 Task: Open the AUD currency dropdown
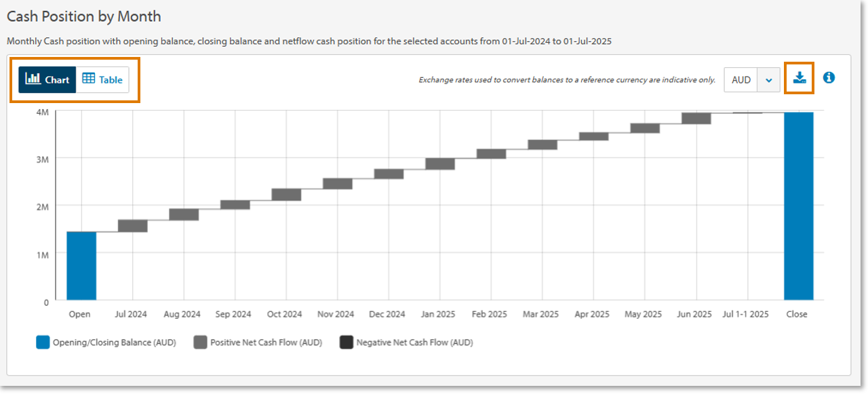pos(751,79)
